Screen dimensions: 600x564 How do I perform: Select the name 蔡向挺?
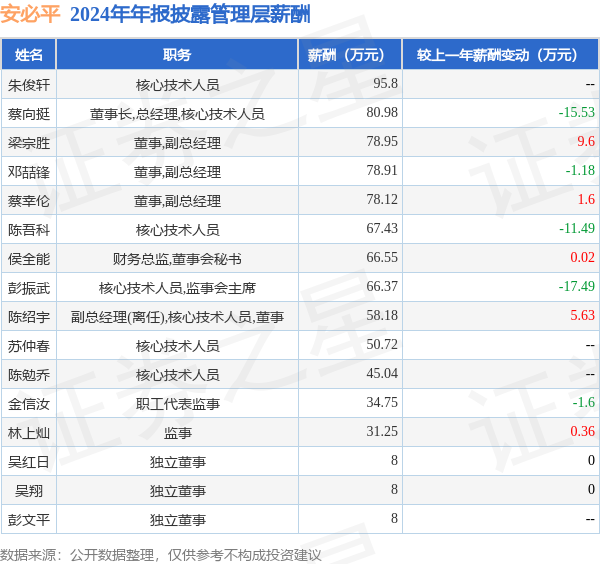tap(29, 114)
